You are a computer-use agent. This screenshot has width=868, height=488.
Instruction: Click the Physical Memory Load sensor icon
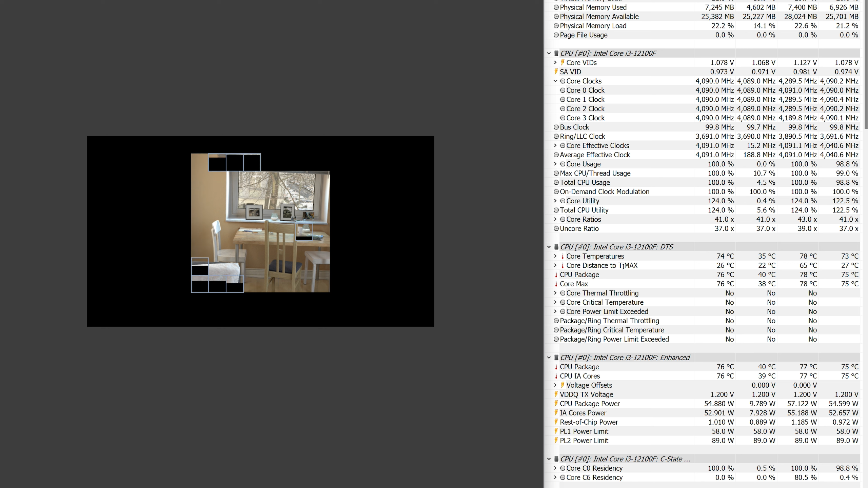556,26
